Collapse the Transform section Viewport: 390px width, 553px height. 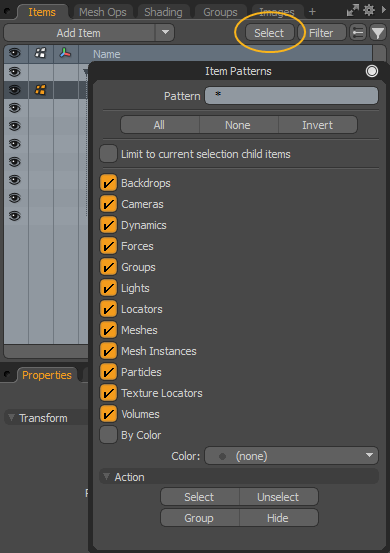point(11,418)
